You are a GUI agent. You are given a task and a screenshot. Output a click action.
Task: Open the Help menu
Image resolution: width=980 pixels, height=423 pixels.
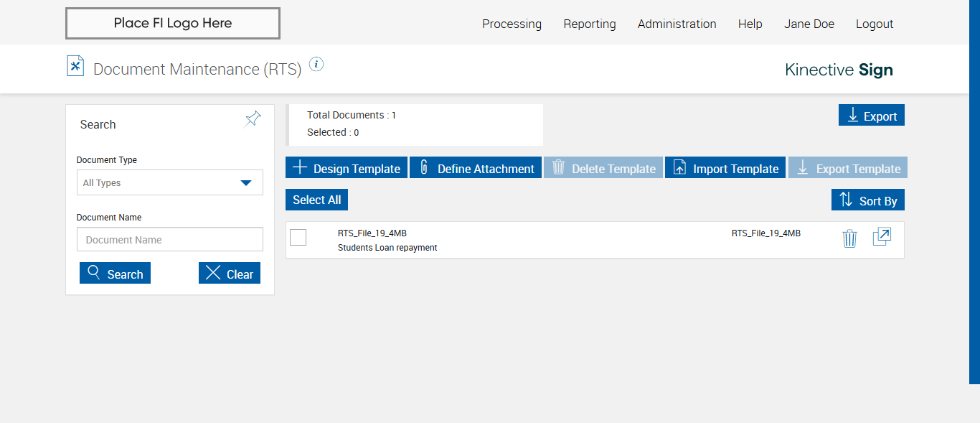(750, 24)
